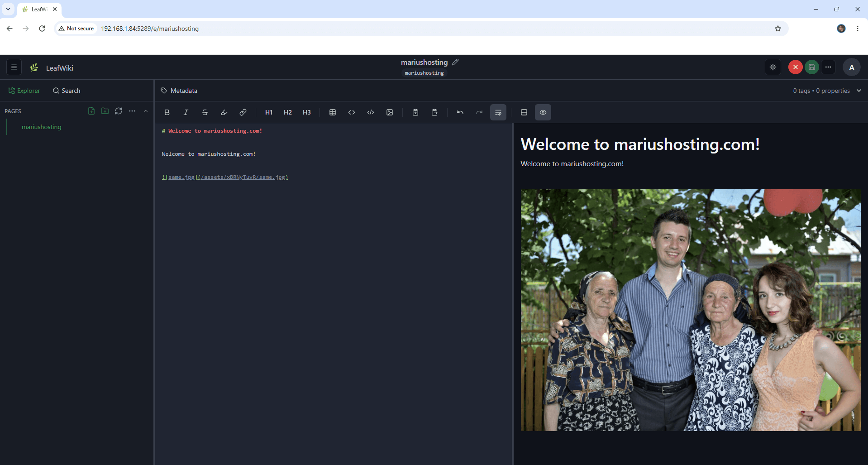Viewport: 868px width, 465px height.
Task: Click the clipboard icon with the arrow
Action: tap(434, 112)
